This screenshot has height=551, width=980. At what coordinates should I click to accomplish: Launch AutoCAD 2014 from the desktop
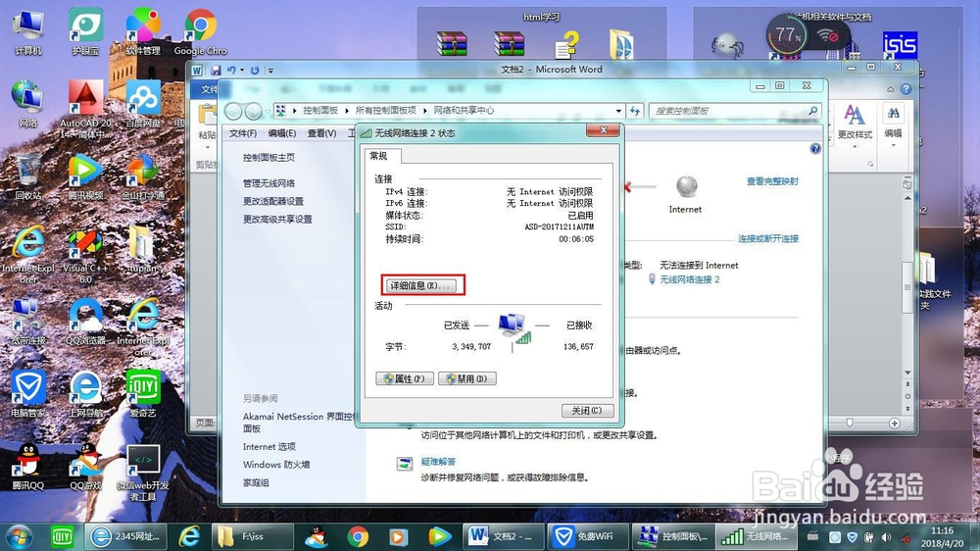click(85, 110)
